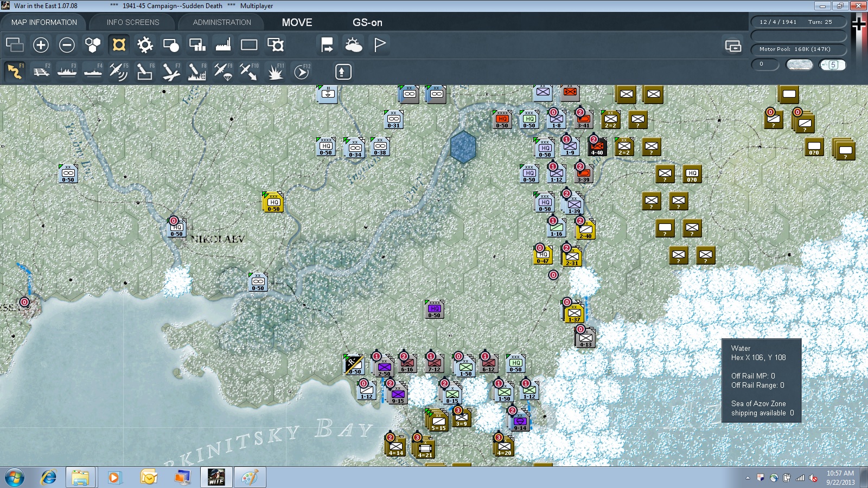Screen dimensions: 868x488
Task: Select the grey infantry counter 4-13
Action: (x=585, y=338)
